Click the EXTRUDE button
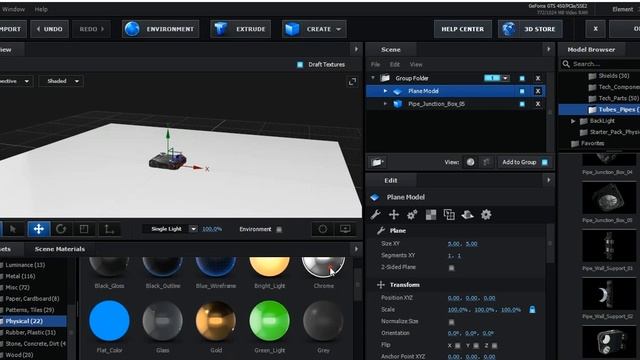 (240, 29)
